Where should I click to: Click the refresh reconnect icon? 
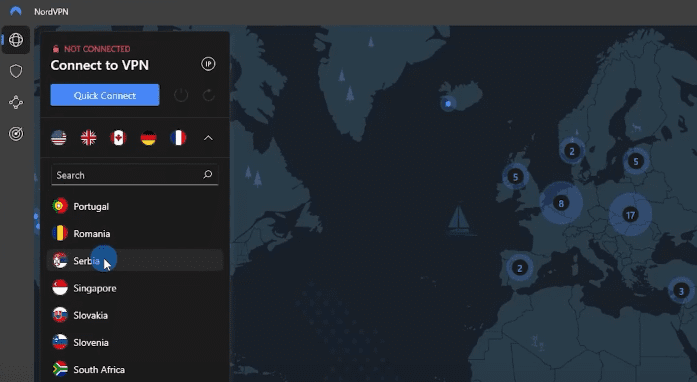point(208,95)
